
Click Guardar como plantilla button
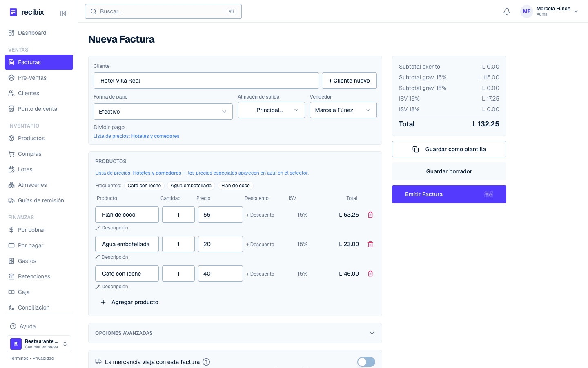tap(449, 149)
